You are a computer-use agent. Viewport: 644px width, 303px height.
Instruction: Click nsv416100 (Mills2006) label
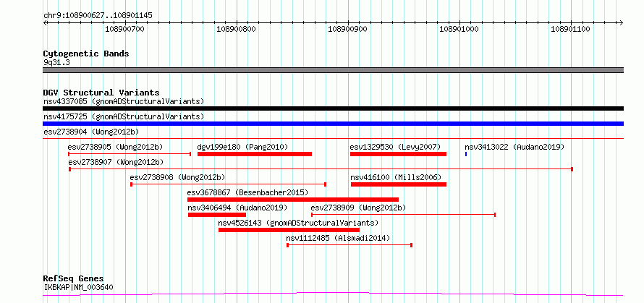[x=396, y=177]
